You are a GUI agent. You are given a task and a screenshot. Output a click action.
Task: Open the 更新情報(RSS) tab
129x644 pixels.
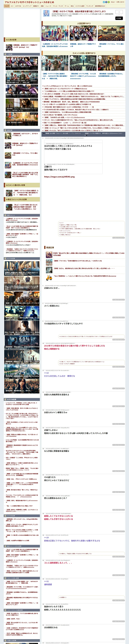click(x=100, y=6)
